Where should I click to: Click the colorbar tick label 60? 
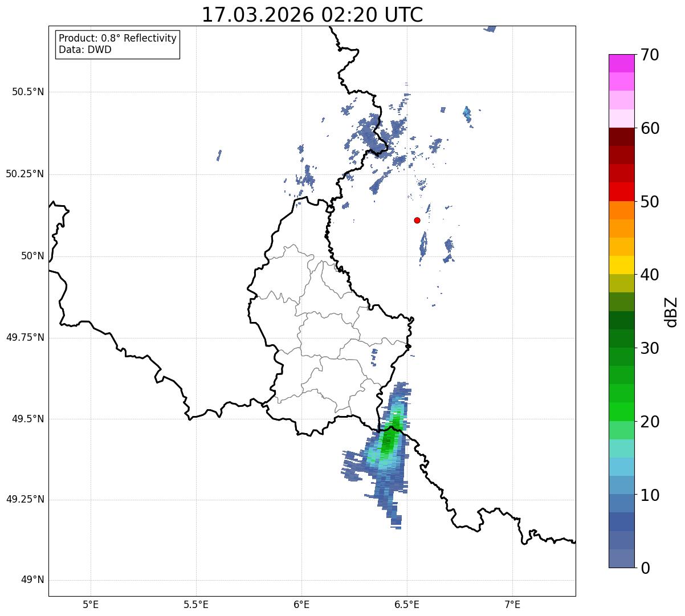[x=650, y=128]
